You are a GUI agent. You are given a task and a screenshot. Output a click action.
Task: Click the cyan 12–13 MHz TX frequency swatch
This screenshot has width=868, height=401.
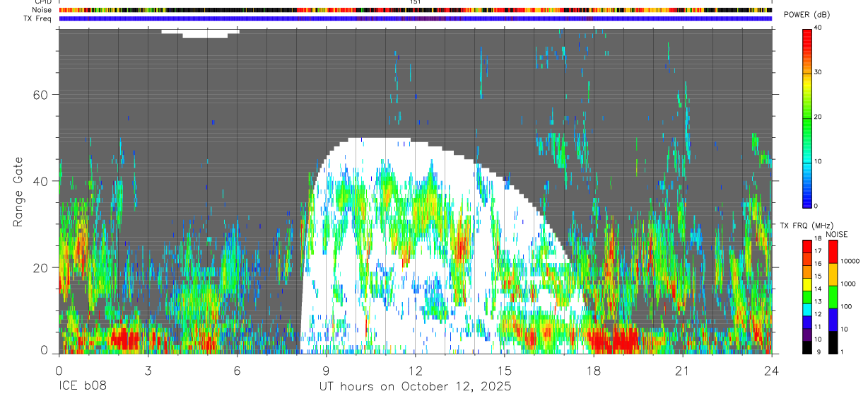807,309
